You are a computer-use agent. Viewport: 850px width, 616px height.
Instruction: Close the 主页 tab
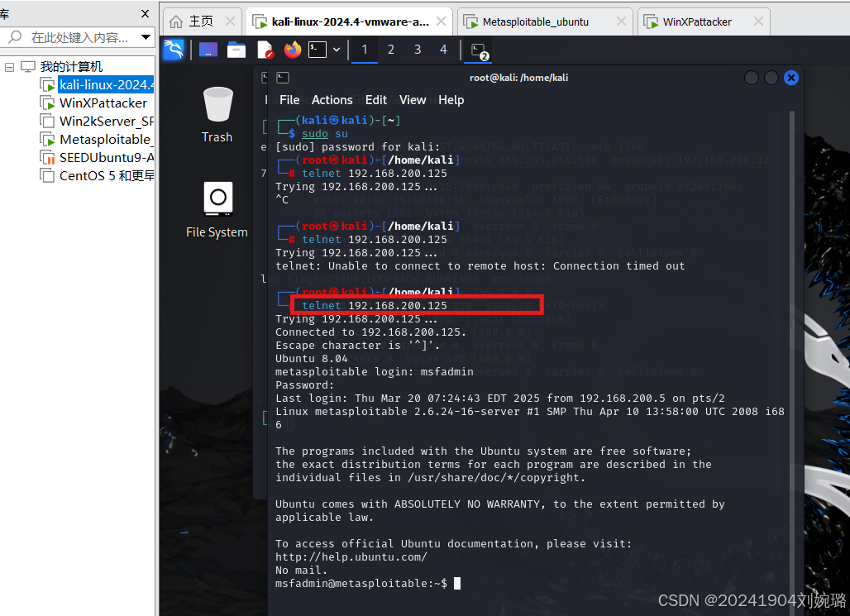point(230,21)
